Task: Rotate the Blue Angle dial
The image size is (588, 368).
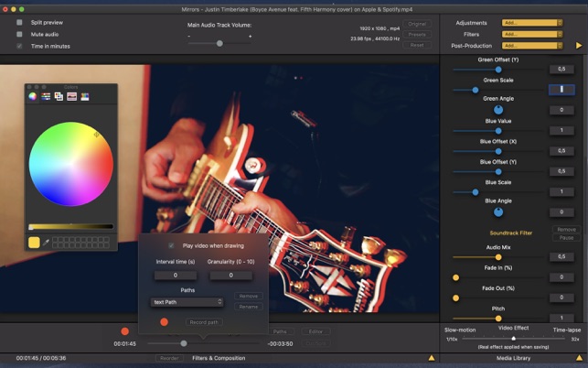Action: click(498, 212)
